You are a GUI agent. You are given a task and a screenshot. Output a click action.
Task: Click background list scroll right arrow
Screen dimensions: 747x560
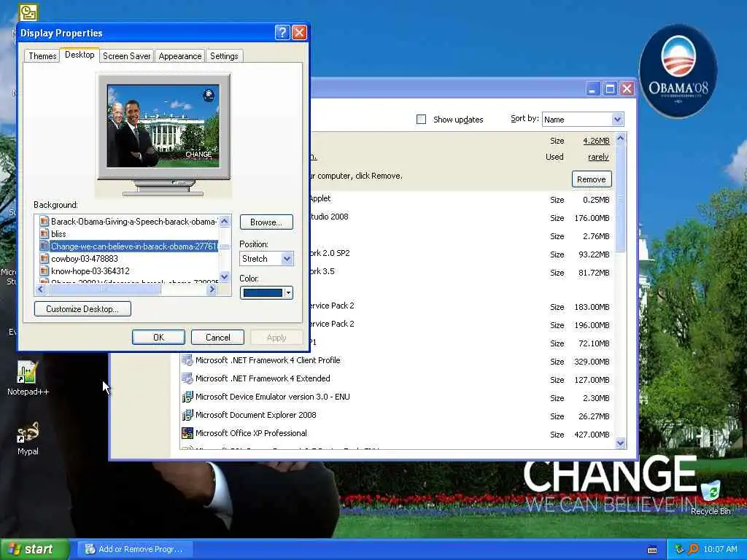(x=212, y=289)
